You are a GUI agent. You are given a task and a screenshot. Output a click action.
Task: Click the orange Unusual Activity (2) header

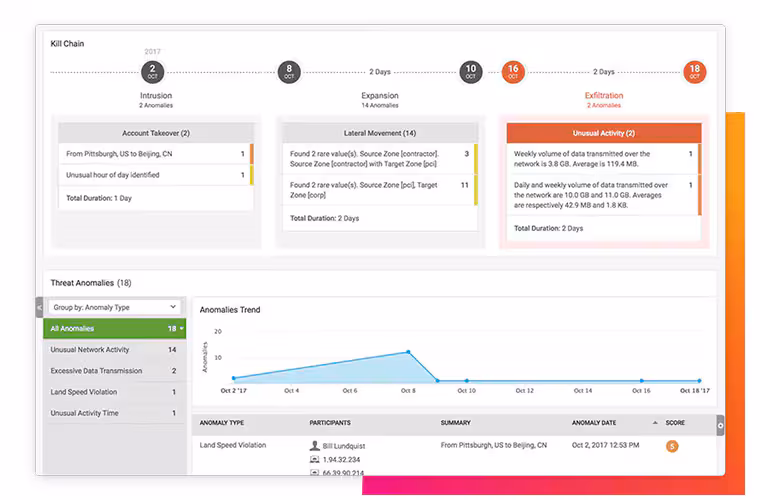click(x=603, y=133)
